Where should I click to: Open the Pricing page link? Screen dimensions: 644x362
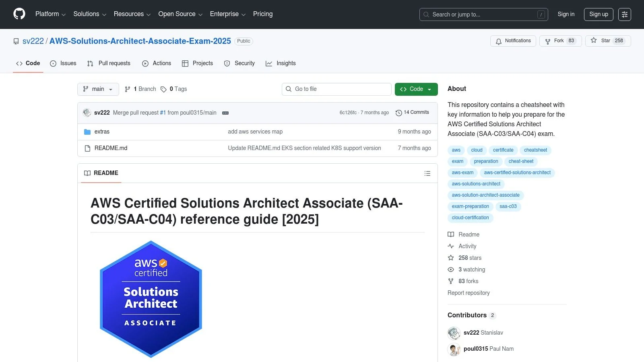263,14
